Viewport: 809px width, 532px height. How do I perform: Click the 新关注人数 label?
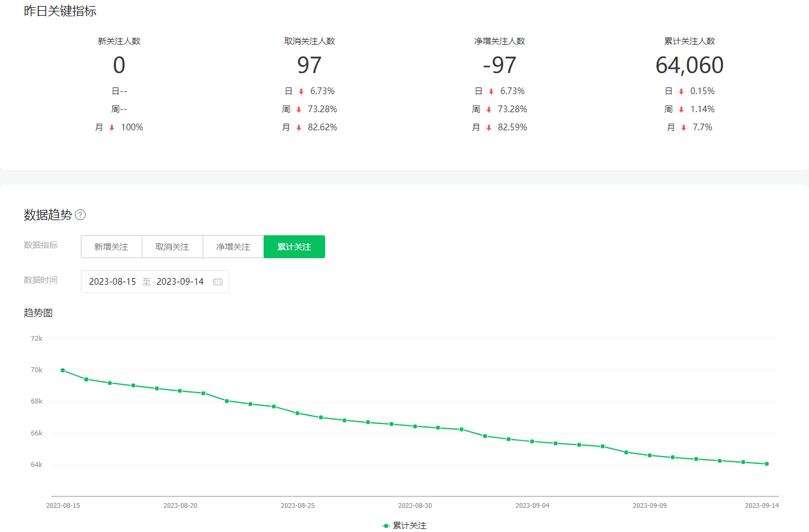coord(119,41)
